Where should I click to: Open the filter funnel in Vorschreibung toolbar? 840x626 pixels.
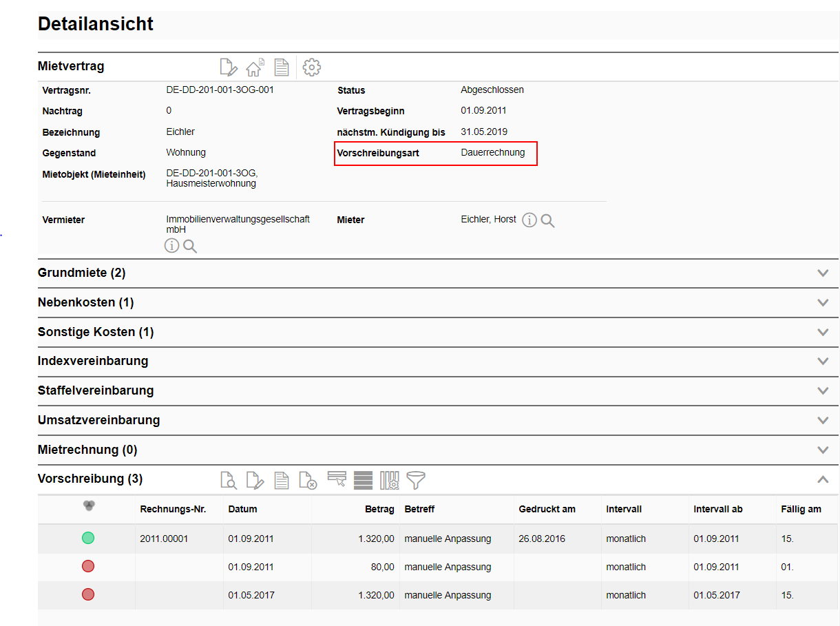pos(416,480)
